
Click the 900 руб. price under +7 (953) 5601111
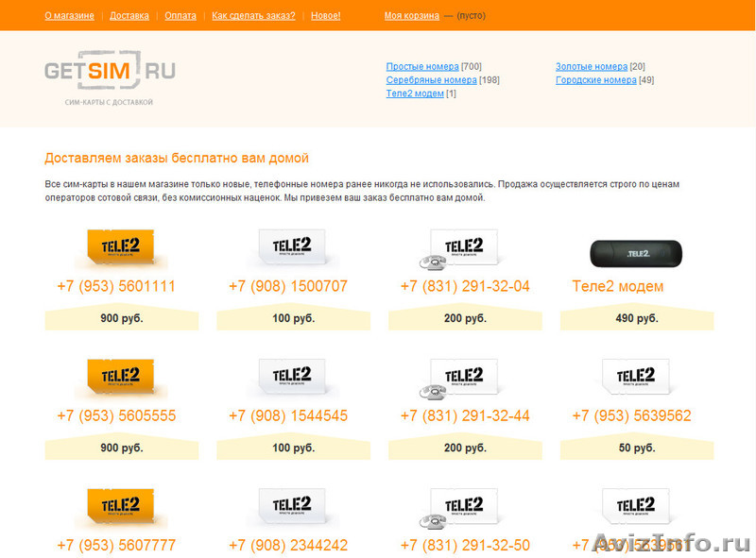pyautogui.click(x=122, y=318)
